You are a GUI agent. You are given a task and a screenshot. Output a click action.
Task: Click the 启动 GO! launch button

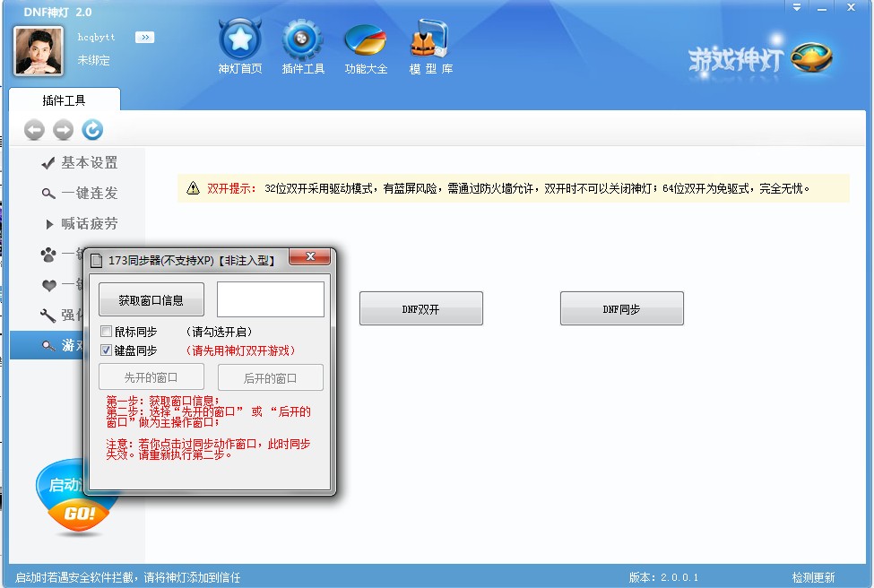[x=79, y=497]
